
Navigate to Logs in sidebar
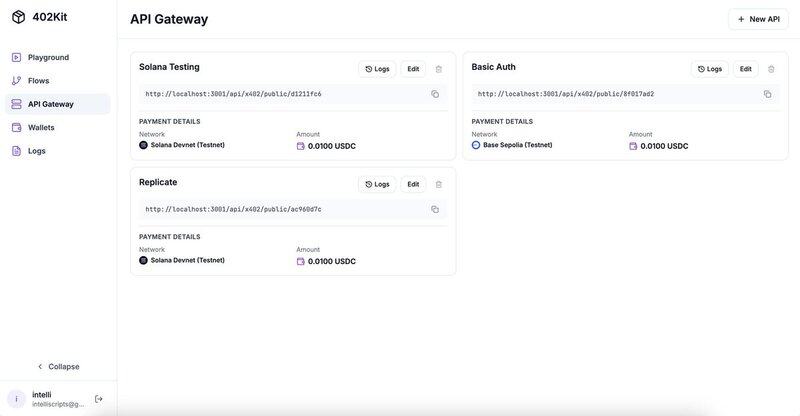point(36,151)
